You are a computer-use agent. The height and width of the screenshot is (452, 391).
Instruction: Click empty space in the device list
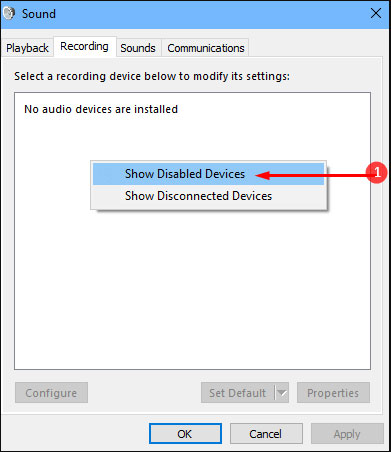(192, 287)
